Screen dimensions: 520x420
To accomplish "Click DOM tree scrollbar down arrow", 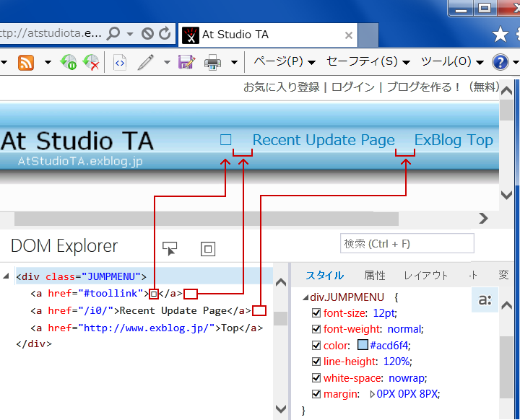I will coord(281,408).
